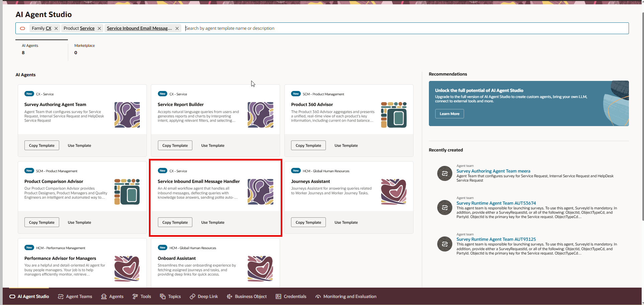Remove the Family CX filter chip
The image size is (644, 305).
(x=56, y=28)
